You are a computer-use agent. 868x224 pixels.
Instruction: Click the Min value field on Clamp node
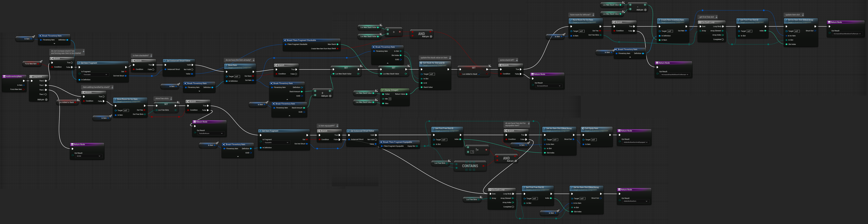(390, 99)
